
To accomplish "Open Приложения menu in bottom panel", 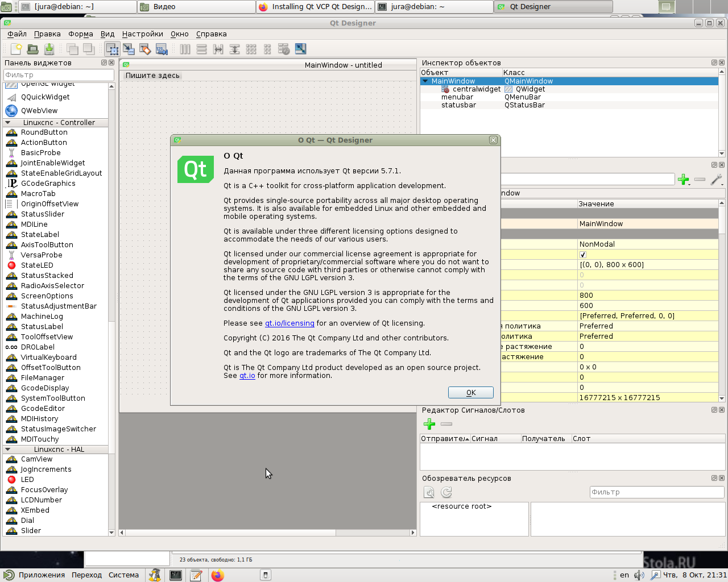I will pos(42,575).
